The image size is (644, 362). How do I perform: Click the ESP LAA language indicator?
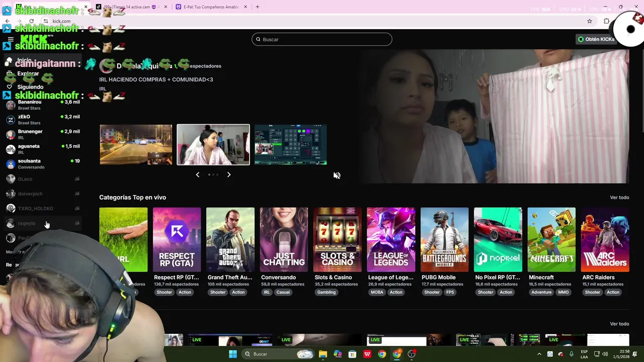point(584,354)
